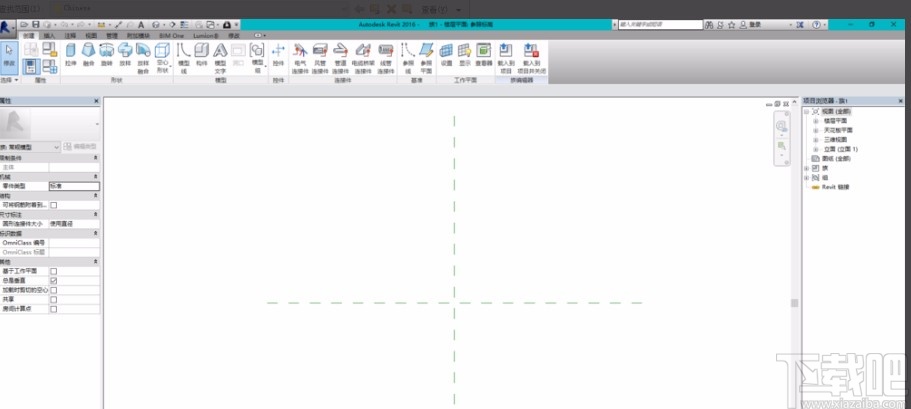Expand the 天花板平面 tree node

816,130
